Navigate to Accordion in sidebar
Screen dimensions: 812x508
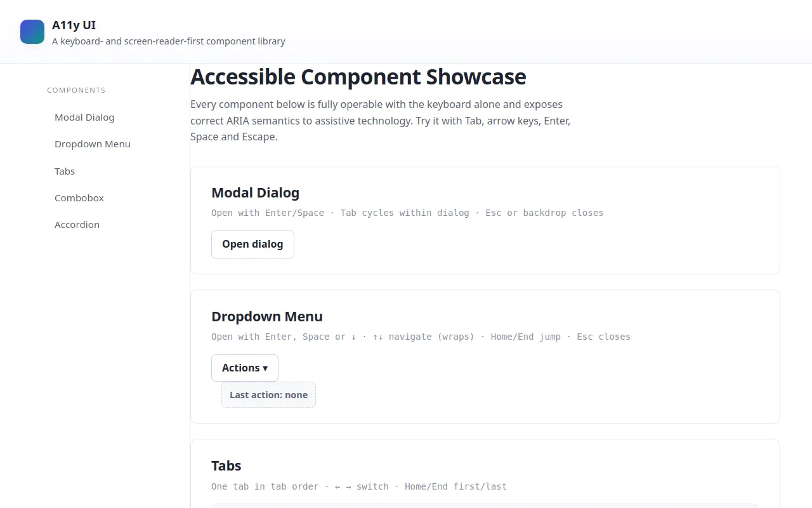pos(77,225)
